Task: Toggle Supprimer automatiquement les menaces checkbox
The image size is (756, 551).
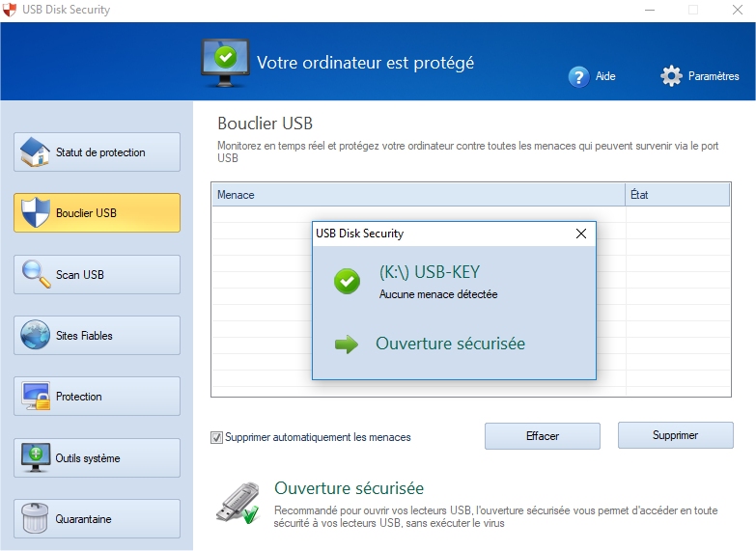Action: 216,437
